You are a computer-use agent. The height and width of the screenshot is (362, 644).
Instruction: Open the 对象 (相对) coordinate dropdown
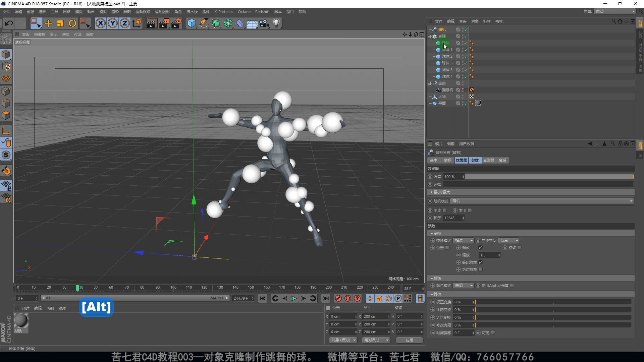point(343,340)
